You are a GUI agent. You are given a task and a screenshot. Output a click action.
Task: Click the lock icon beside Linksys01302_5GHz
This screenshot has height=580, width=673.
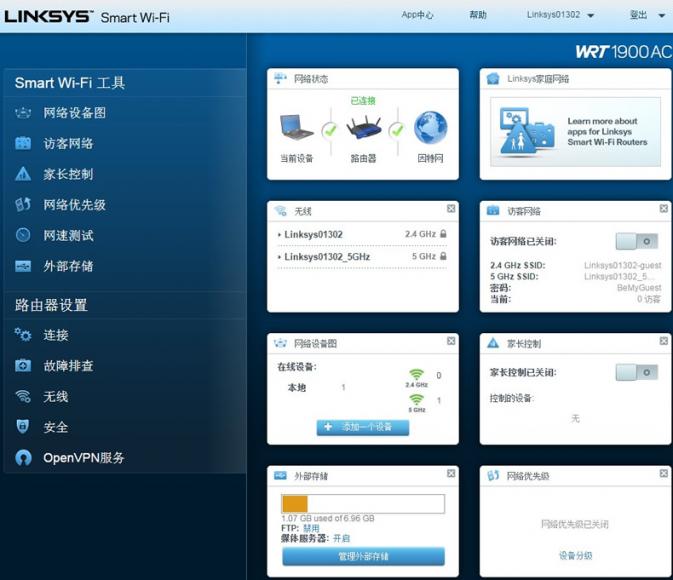pyautogui.click(x=443, y=256)
